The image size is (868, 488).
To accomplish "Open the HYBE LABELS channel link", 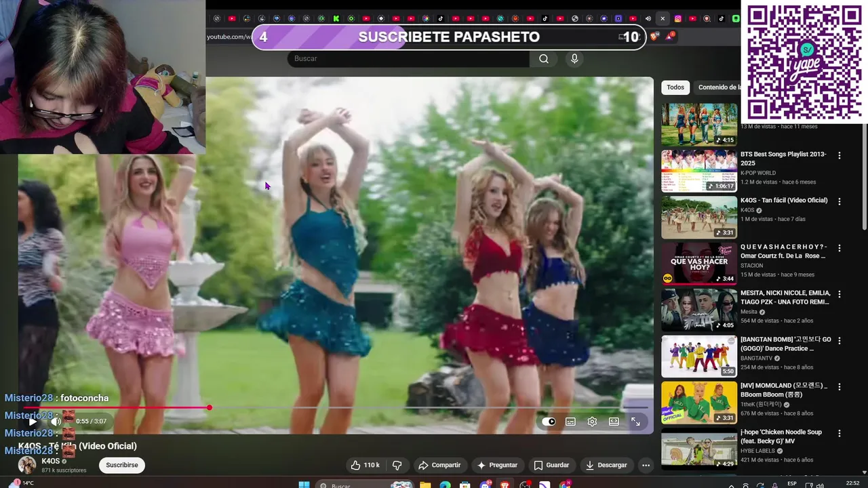I will [x=759, y=451].
